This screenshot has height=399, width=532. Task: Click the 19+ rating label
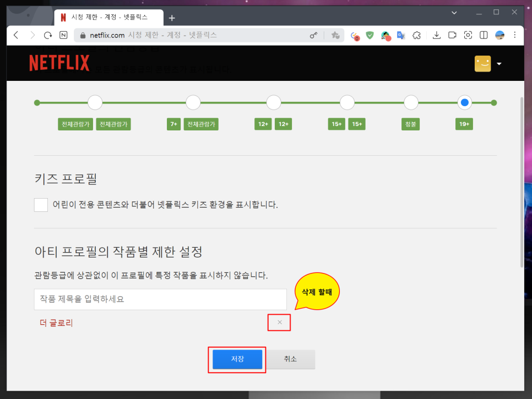coord(464,124)
